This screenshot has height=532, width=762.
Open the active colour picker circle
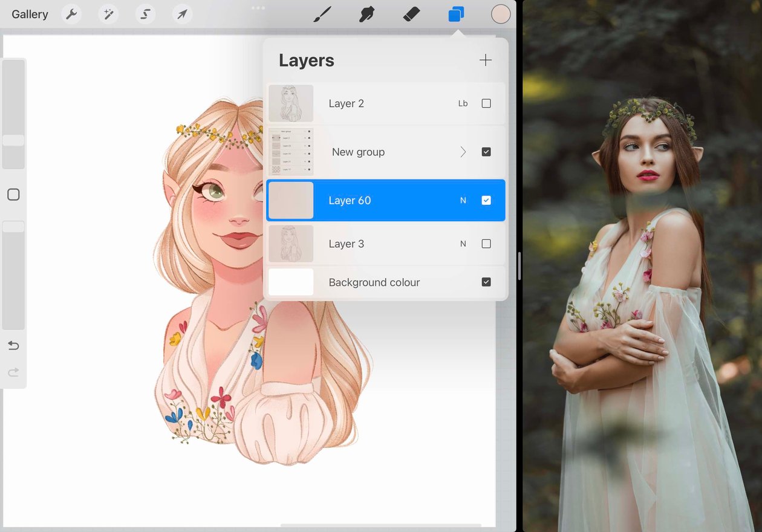[x=501, y=14]
